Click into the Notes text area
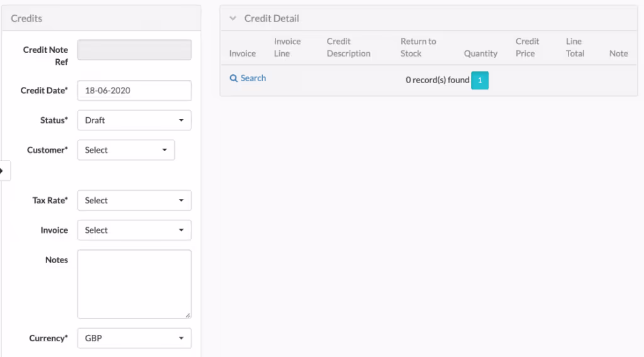The image size is (644, 357). click(x=135, y=284)
